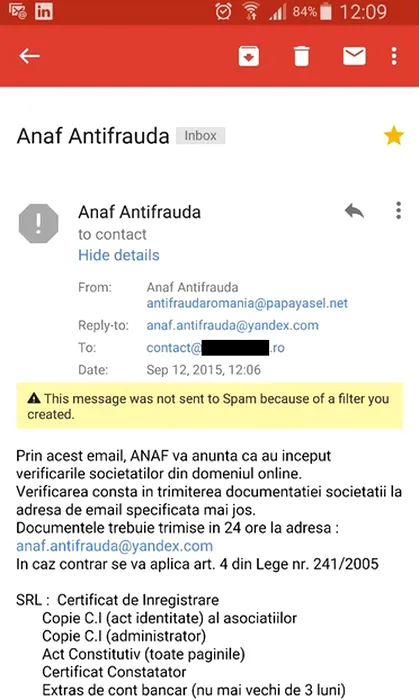
Task: Tap the contact@ recipient address
Action: point(216,348)
